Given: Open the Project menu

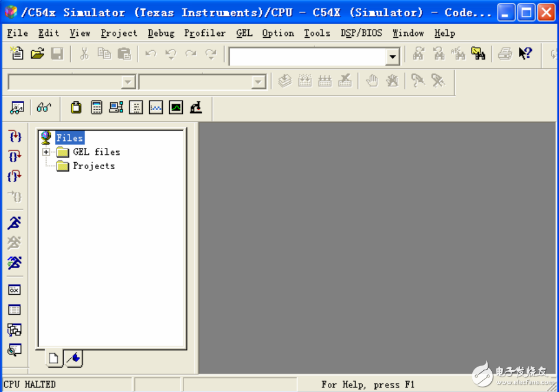Looking at the screenshot, I should coord(119,33).
